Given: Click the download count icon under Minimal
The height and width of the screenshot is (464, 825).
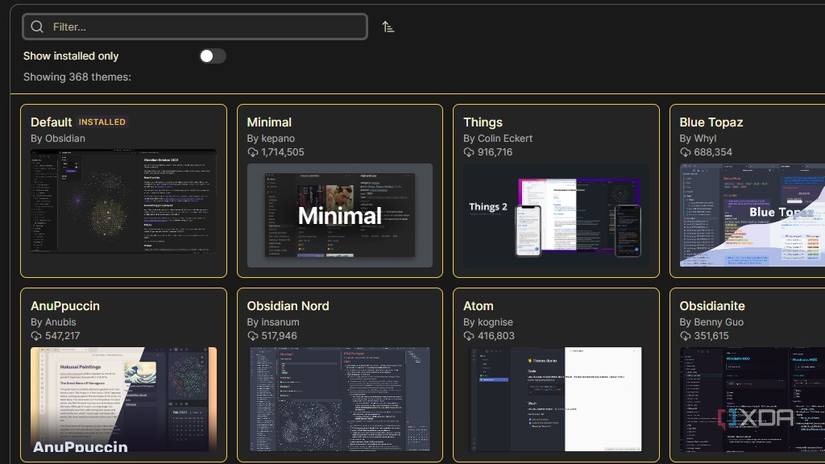Looking at the screenshot, I should (253, 152).
